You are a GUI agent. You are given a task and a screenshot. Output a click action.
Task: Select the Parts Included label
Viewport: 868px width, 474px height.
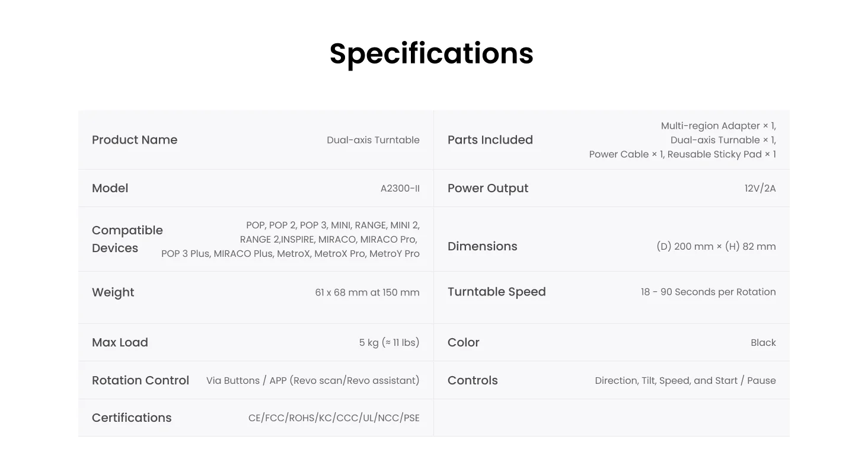point(490,140)
